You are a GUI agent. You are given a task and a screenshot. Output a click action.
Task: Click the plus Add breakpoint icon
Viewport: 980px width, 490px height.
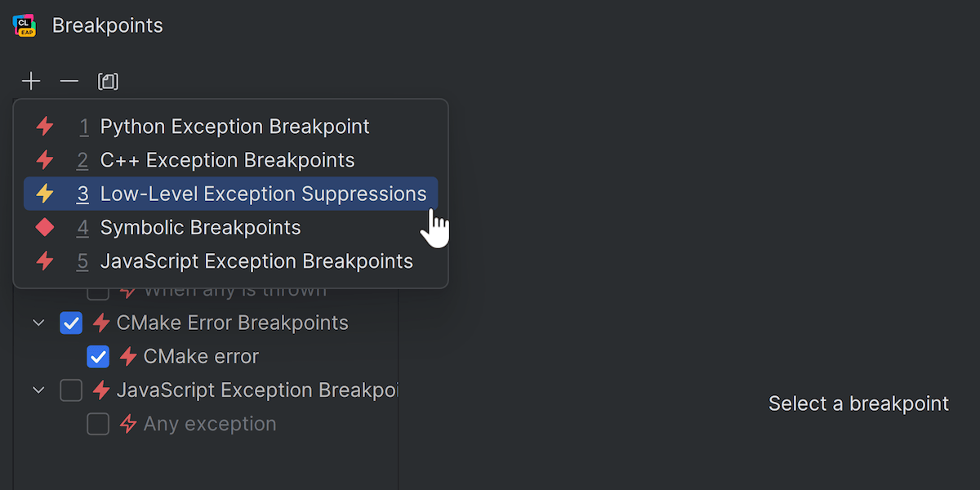[31, 81]
